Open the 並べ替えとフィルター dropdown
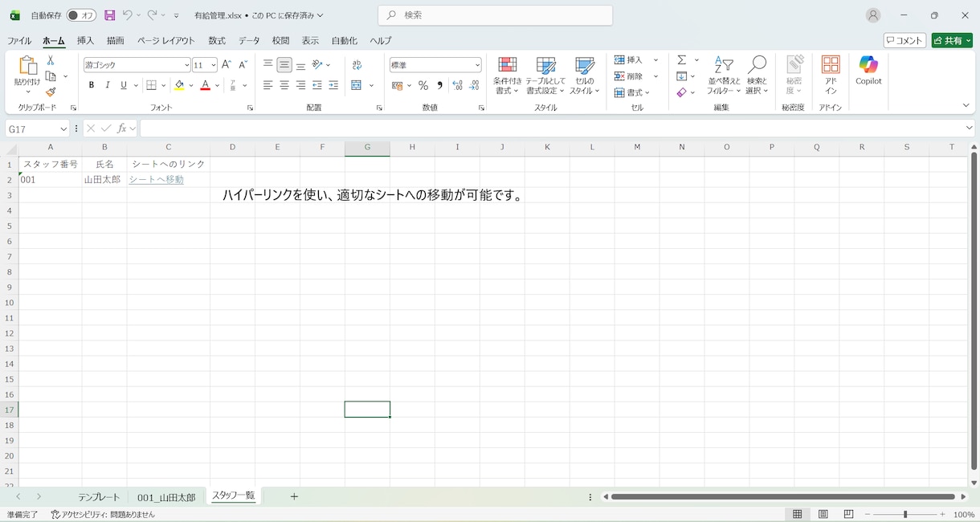The height and width of the screenshot is (522, 980). click(724, 75)
